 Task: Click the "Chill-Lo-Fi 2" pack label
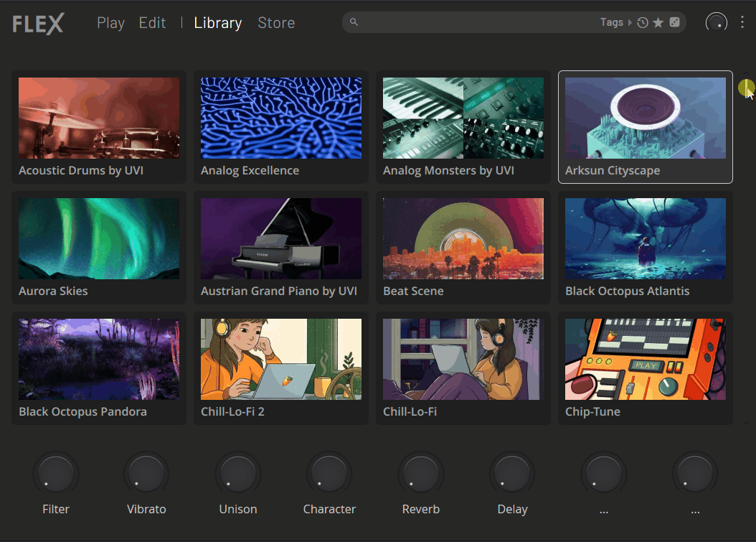point(233,411)
